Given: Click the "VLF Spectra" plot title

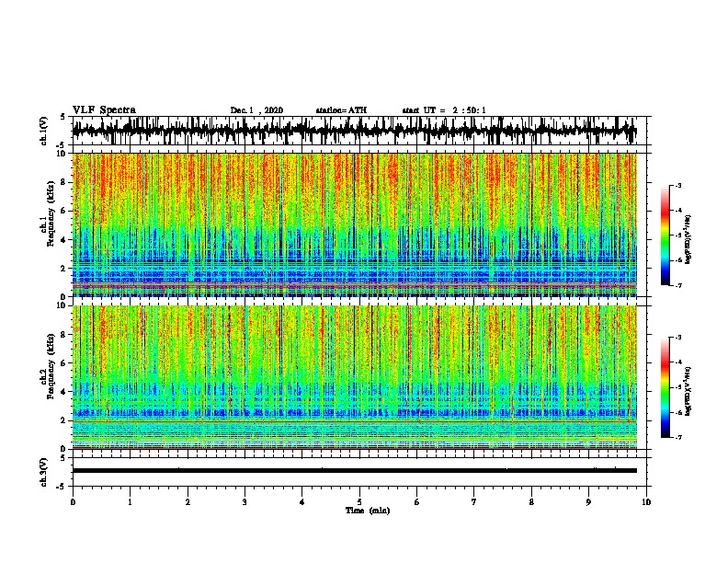Looking at the screenshot, I should pos(104,110).
